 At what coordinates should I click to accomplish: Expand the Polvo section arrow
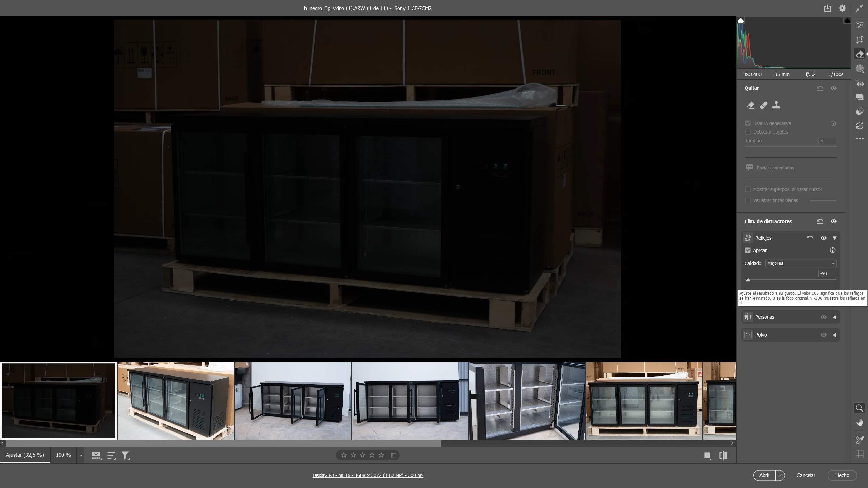coord(835,335)
